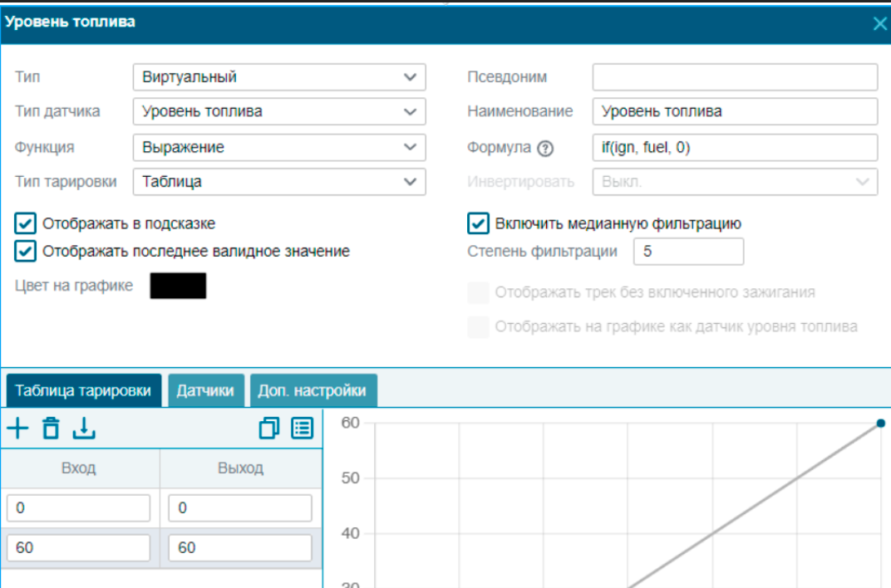Click the Формула field with if(ign, fuel, 0)
Screen dimensions: 891x588
tap(735, 148)
